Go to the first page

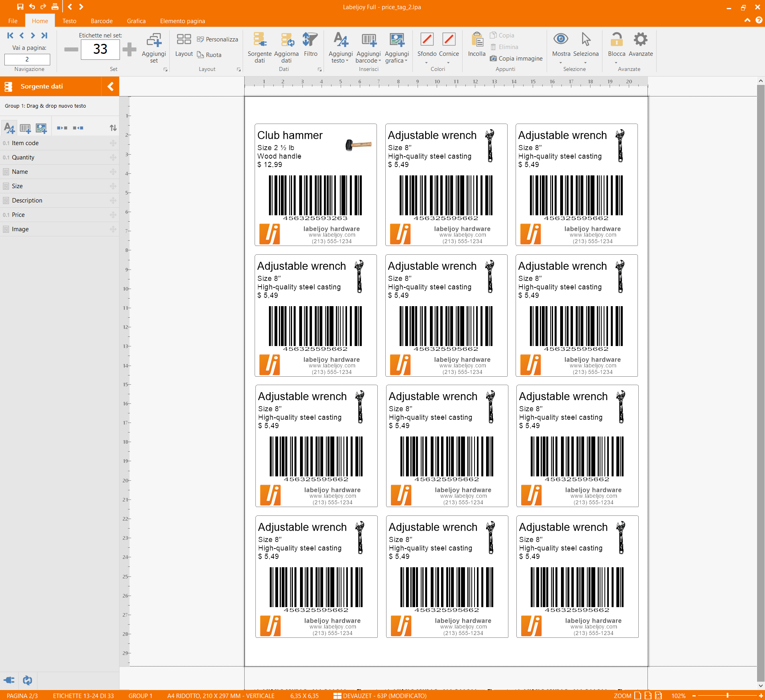(x=10, y=35)
